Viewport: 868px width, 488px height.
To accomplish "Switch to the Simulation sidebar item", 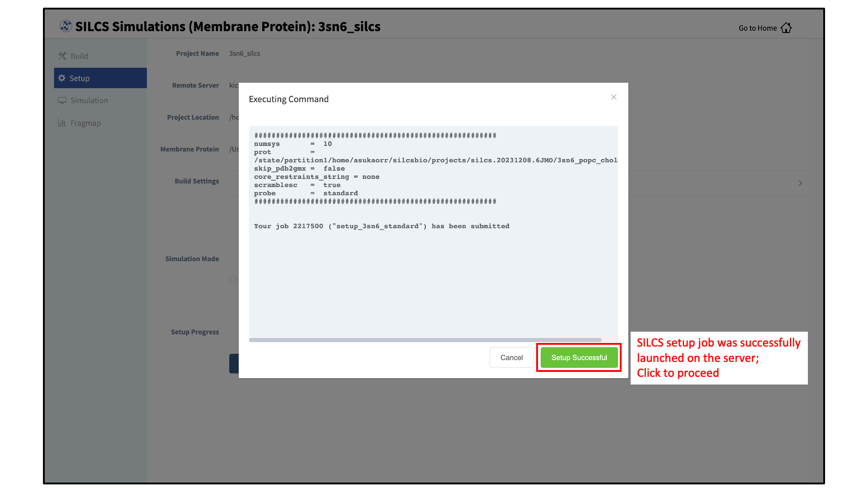I will 89,100.
